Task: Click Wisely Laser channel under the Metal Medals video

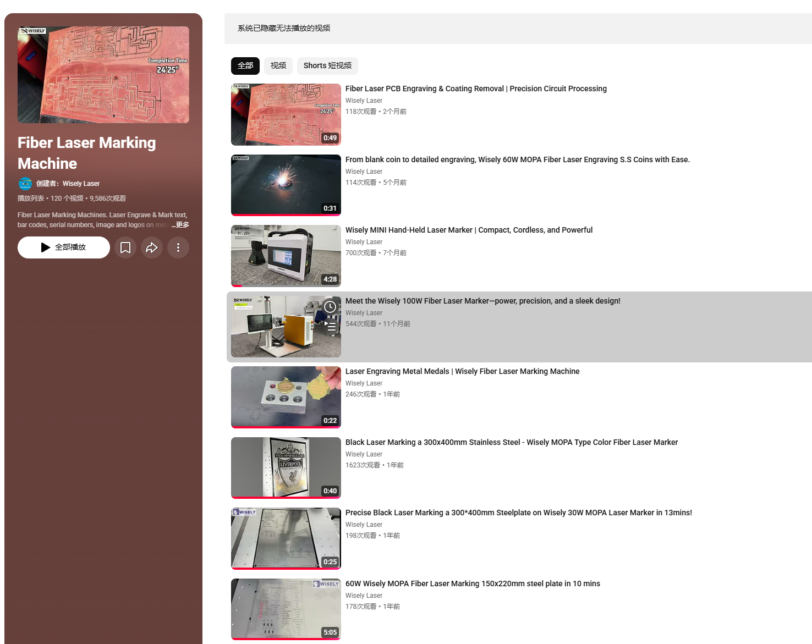Action: pos(364,383)
